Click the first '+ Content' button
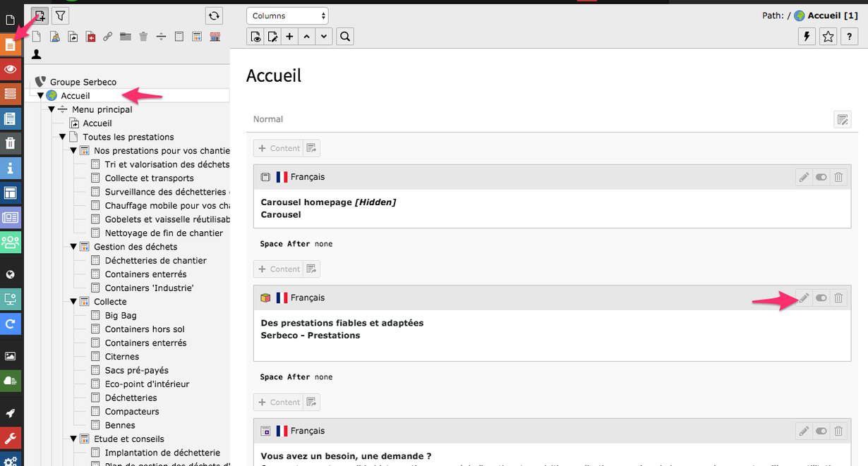This screenshot has width=868, height=466. coord(279,148)
